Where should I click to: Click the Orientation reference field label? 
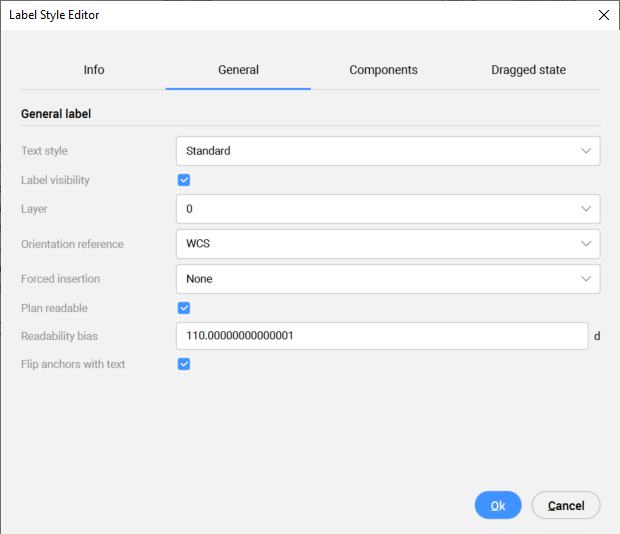[x=72, y=244]
